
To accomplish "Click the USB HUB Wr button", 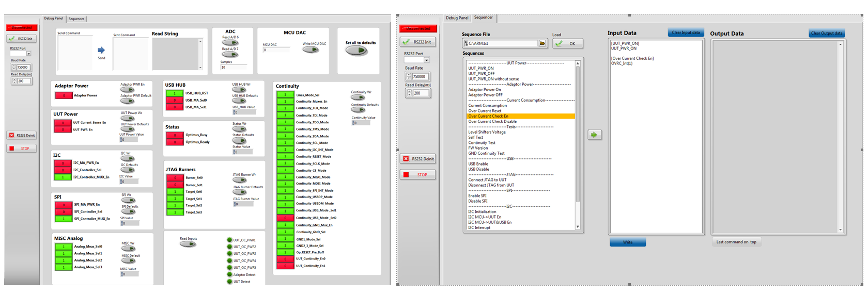I will pos(239,90).
